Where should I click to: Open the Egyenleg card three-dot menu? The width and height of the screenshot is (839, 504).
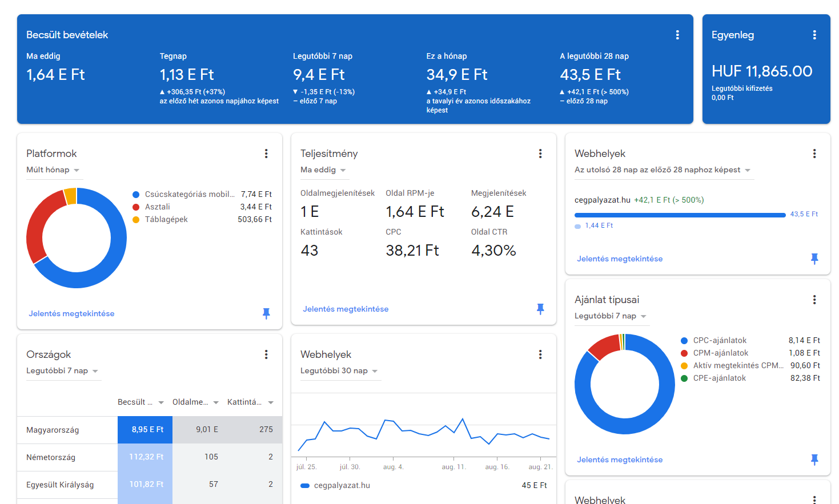(814, 35)
